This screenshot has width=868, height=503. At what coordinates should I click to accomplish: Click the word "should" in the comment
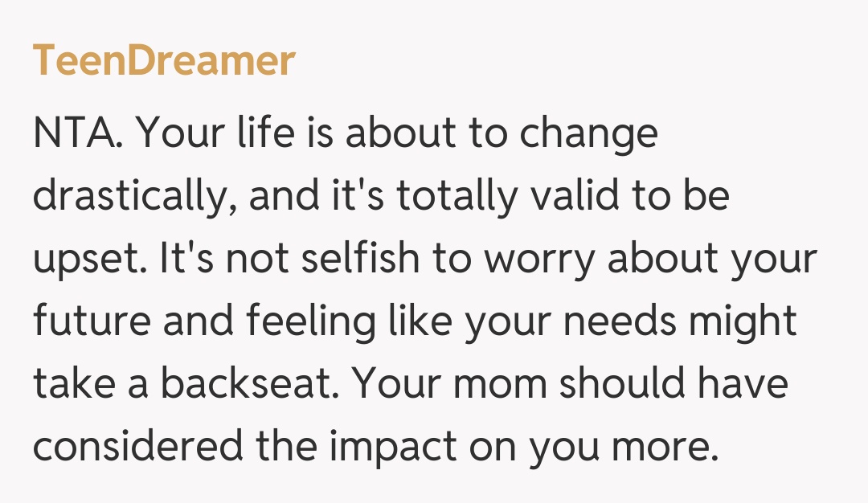pos(622,384)
